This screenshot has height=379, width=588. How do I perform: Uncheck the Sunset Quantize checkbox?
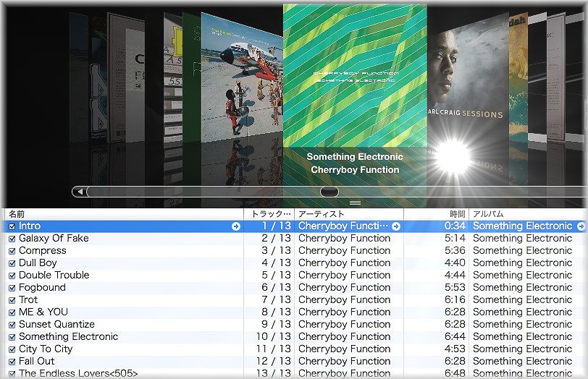click(x=12, y=325)
